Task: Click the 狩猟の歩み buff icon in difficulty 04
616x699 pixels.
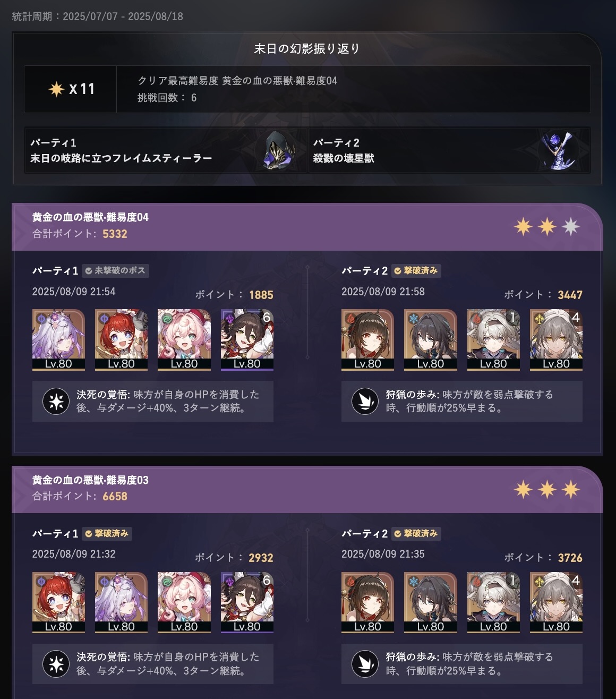Action: (x=365, y=402)
